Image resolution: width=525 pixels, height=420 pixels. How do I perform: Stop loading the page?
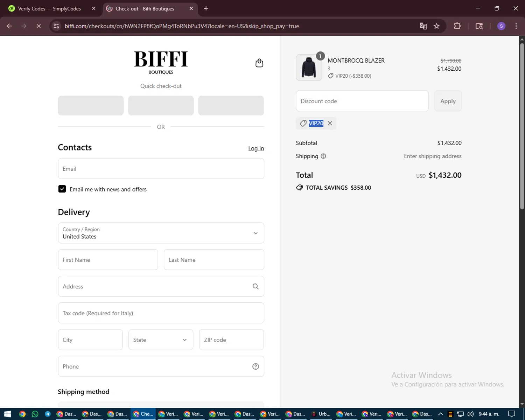pyautogui.click(x=38, y=26)
